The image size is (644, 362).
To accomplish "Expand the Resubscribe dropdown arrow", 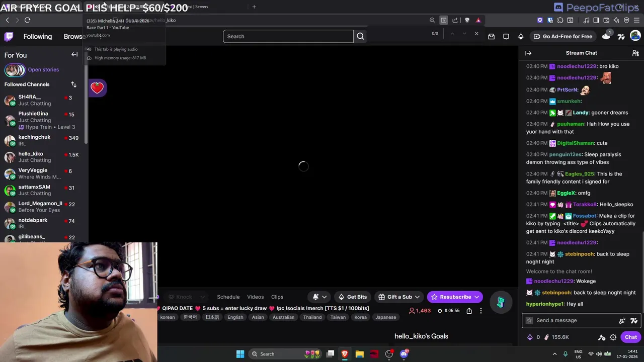I will click(476, 297).
